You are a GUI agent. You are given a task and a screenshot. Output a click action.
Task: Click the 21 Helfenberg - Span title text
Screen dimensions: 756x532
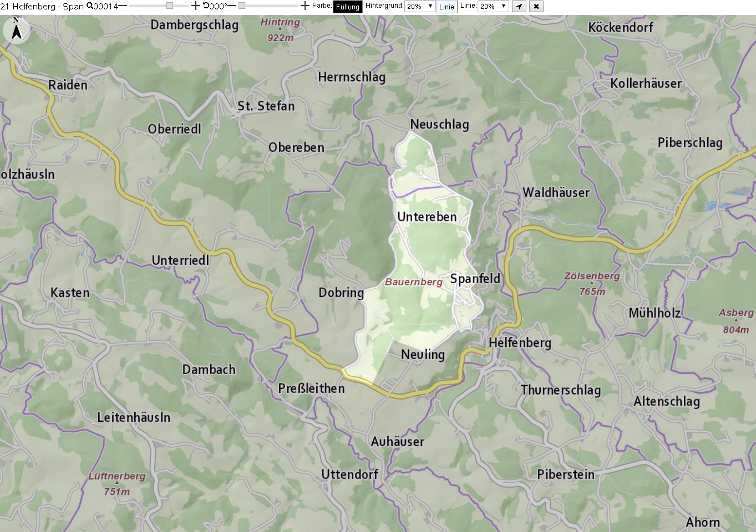coord(42,7)
